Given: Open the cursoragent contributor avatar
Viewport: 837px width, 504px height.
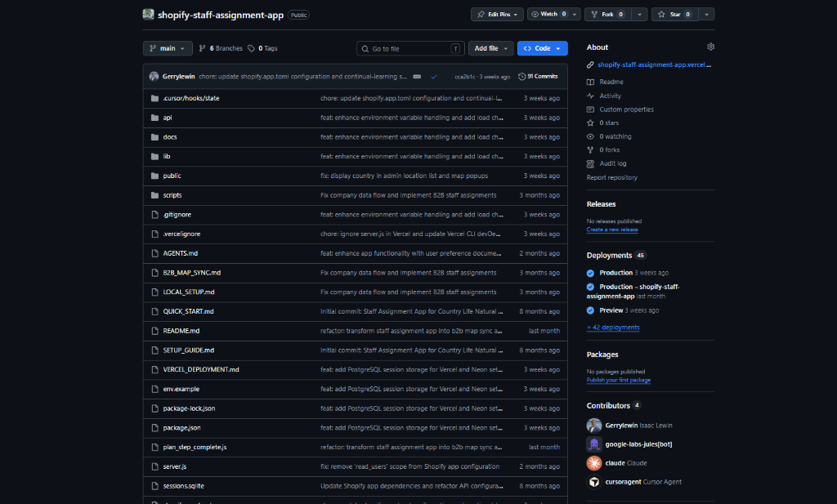Looking at the screenshot, I should (x=594, y=482).
